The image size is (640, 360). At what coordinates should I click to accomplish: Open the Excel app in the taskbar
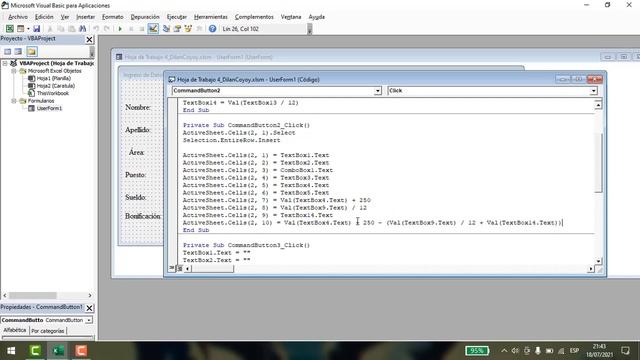58,351
